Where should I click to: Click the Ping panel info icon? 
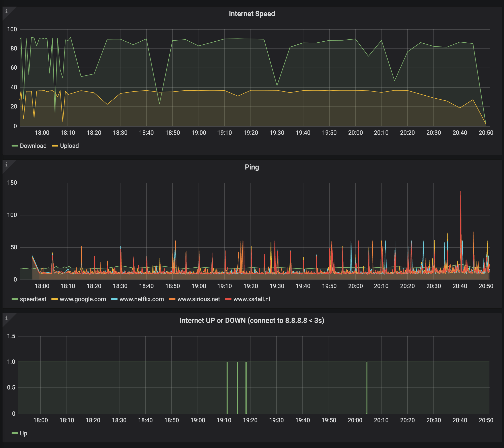[x=6, y=164]
